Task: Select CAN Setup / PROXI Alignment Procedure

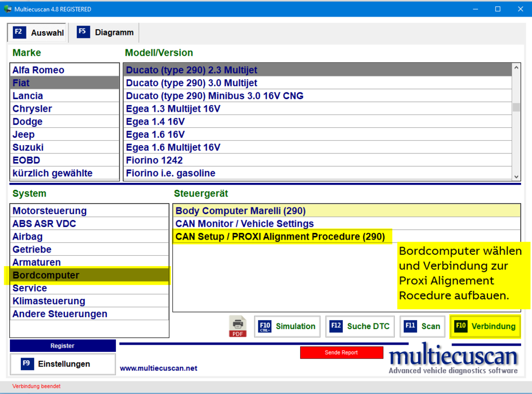Action: [x=347, y=237]
